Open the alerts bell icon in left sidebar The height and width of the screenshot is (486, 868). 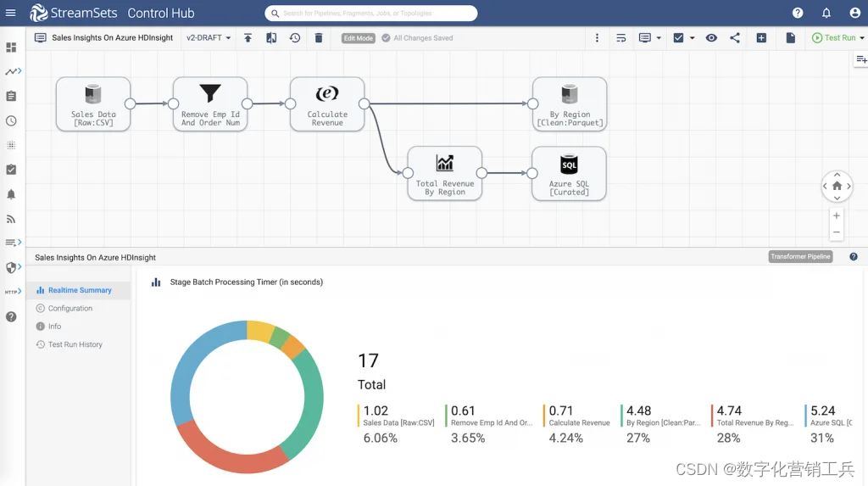11,194
